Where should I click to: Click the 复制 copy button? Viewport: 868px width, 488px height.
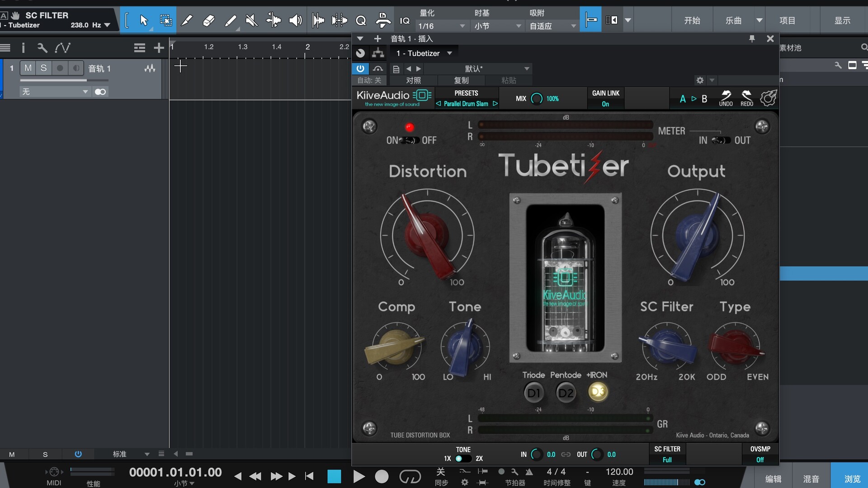[x=461, y=80]
